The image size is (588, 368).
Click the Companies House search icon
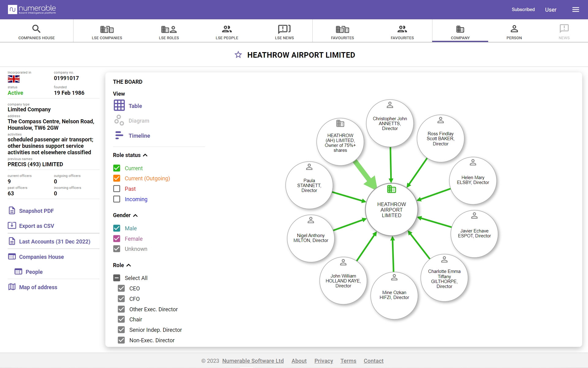point(36,29)
